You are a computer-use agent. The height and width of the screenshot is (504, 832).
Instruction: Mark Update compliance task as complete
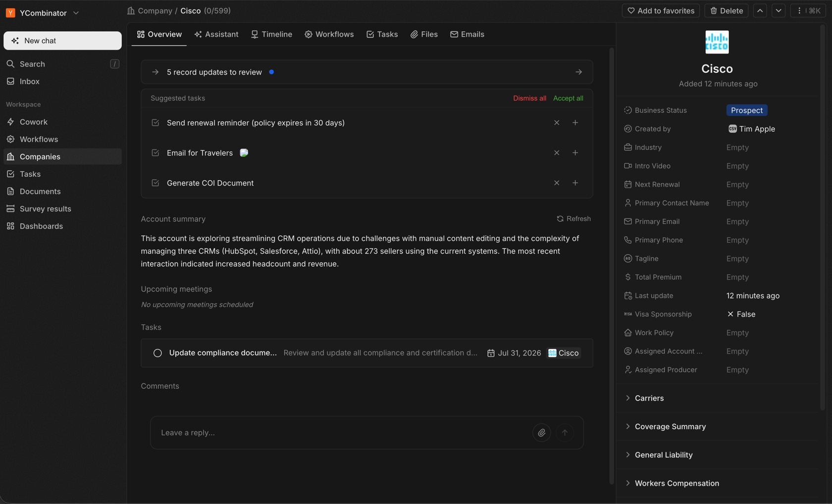point(157,353)
